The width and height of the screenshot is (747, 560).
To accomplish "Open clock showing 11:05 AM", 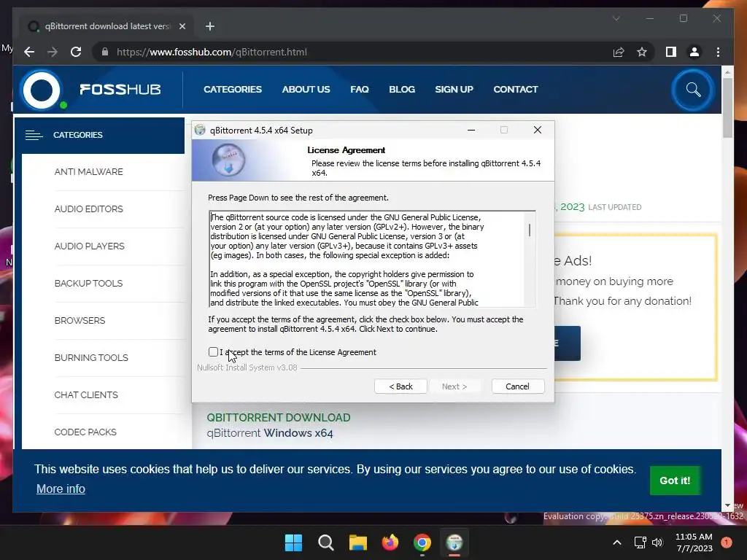I will 694,542.
